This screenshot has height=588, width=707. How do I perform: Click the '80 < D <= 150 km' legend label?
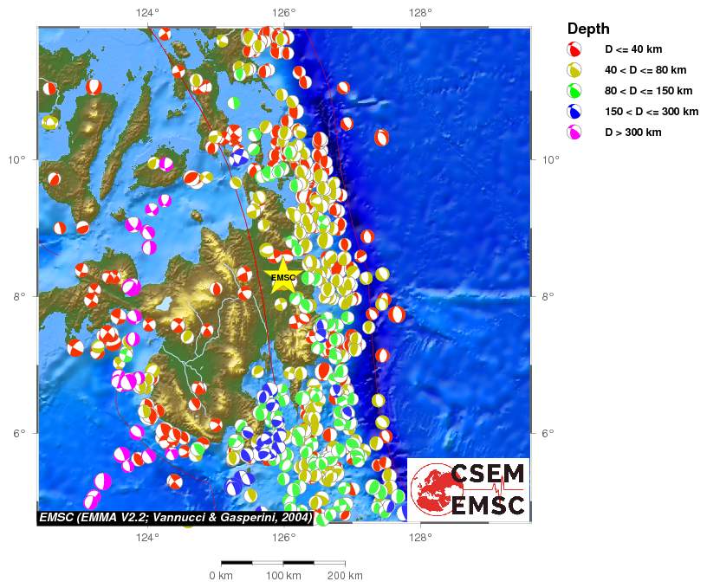pyautogui.click(x=649, y=91)
